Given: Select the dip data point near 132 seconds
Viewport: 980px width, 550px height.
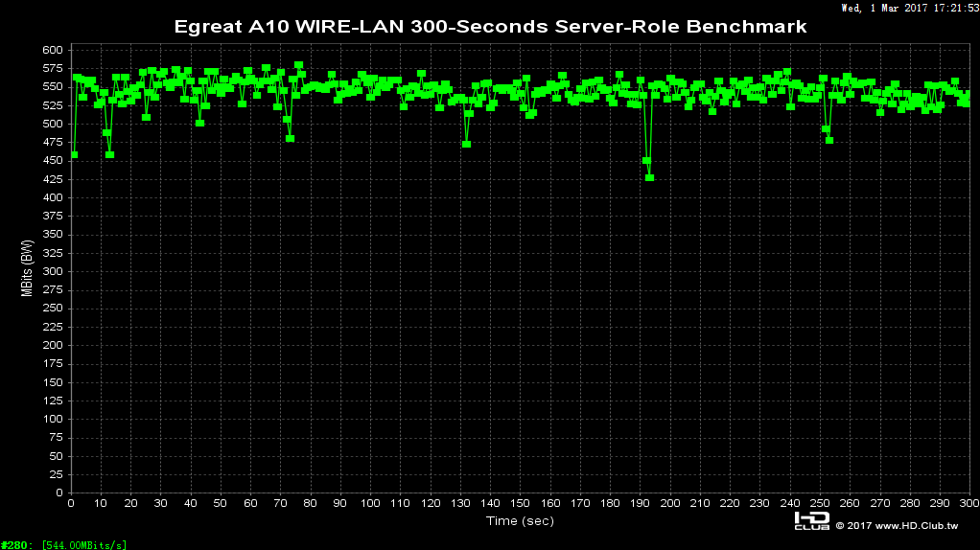Looking at the screenshot, I should click(x=466, y=145).
